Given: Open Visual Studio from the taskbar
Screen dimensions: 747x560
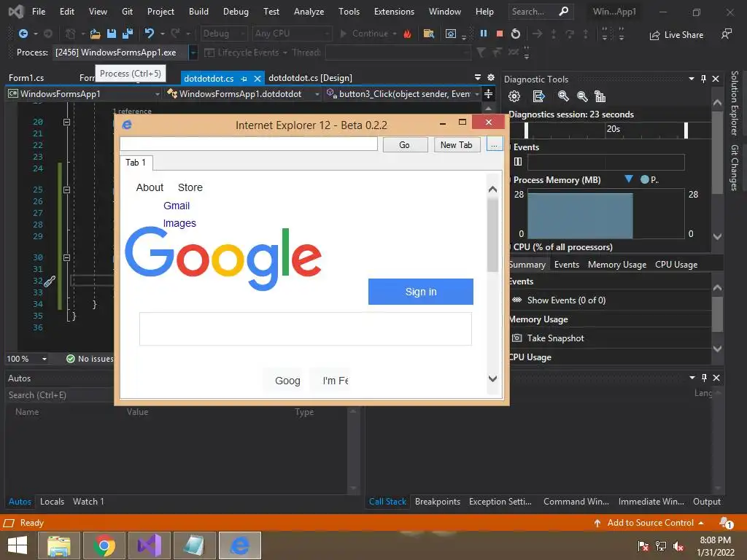Looking at the screenshot, I should tap(150, 545).
